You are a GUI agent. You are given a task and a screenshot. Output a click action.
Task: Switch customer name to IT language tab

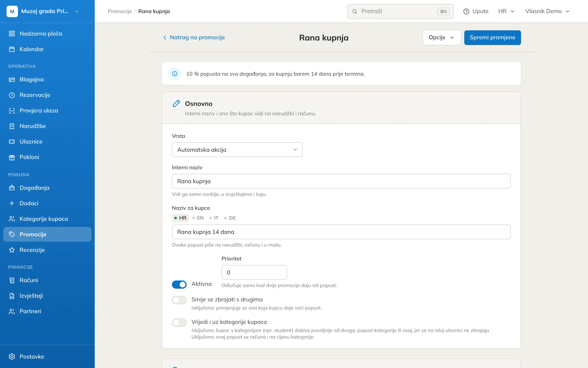[x=214, y=218]
